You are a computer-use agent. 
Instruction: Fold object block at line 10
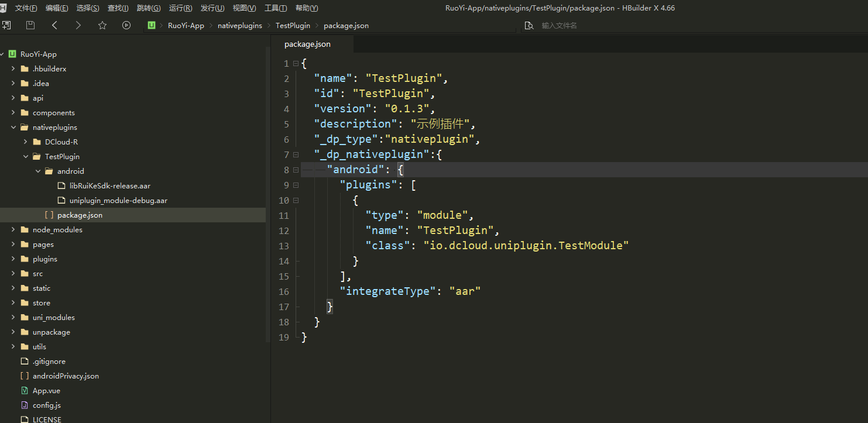click(x=296, y=200)
